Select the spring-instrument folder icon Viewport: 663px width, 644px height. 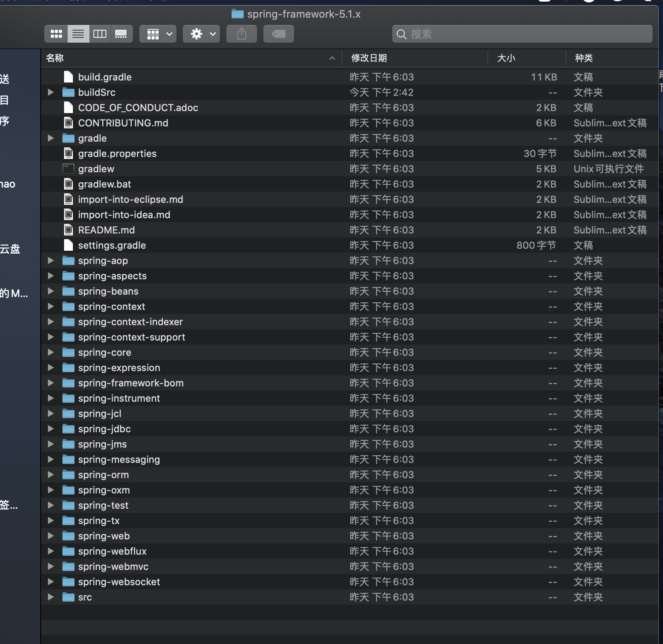[68, 398]
